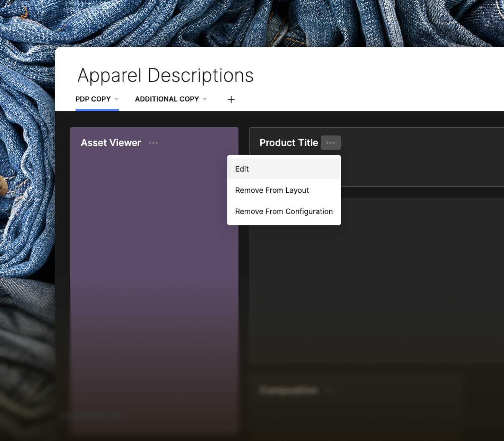Expand the ADDITIONAL COPY dropdown arrow
This screenshot has width=504, height=441.
205,99
